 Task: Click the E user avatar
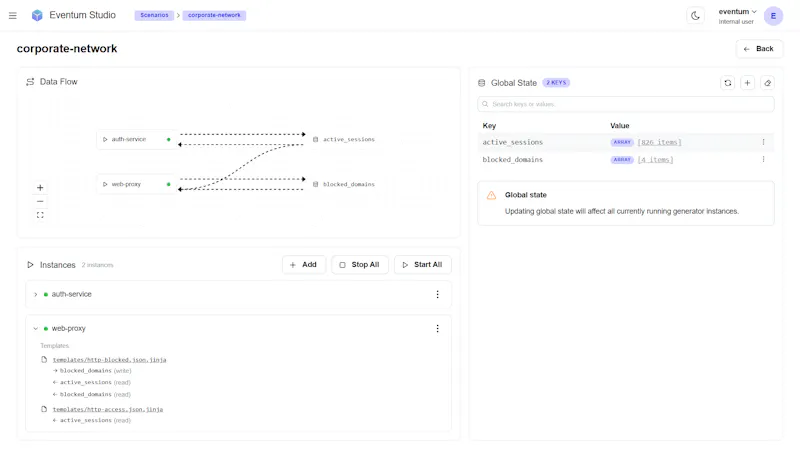(773, 16)
